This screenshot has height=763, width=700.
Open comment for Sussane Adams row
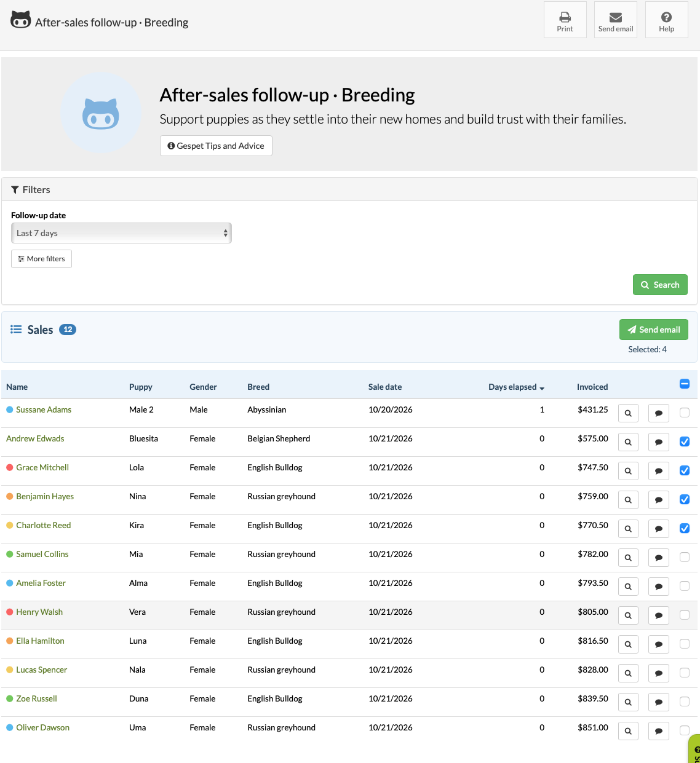(x=659, y=413)
